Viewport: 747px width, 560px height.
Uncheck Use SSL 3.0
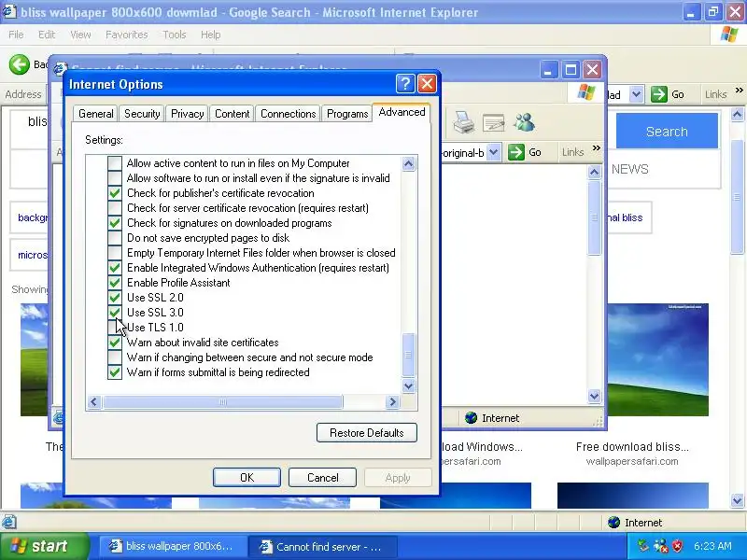click(114, 313)
